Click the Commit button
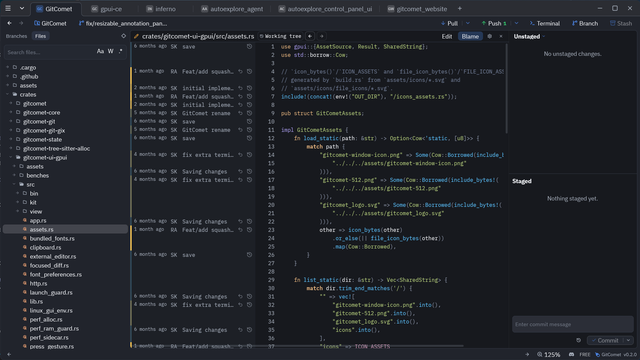This screenshot has height=360, width=640. [x=605, y=340]
